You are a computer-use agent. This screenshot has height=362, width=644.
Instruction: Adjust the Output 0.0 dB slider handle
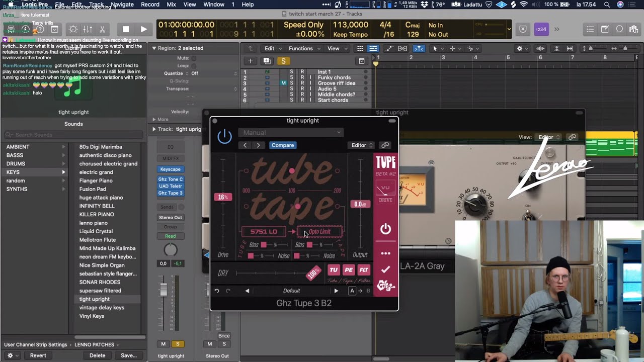tap(359, 204)
